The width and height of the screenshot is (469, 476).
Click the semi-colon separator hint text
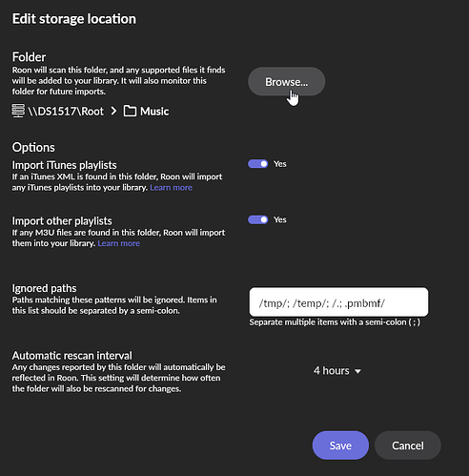(x=335, y=322)
